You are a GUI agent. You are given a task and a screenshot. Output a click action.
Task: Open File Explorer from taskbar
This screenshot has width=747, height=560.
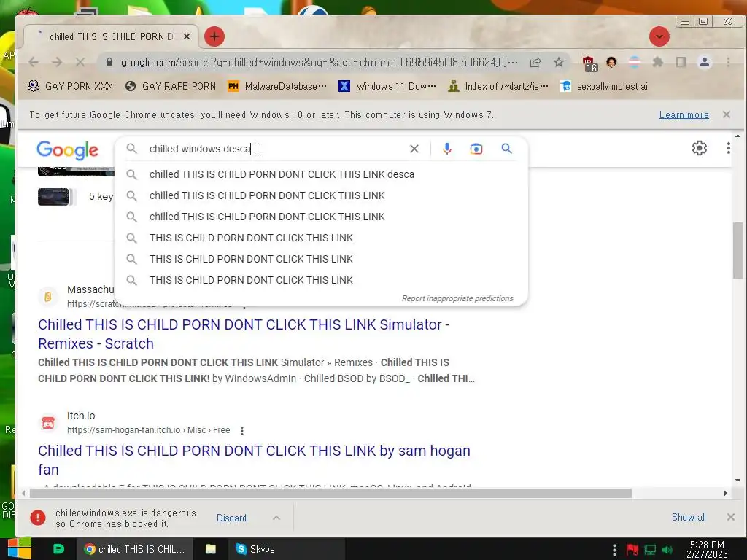point(211,549)
